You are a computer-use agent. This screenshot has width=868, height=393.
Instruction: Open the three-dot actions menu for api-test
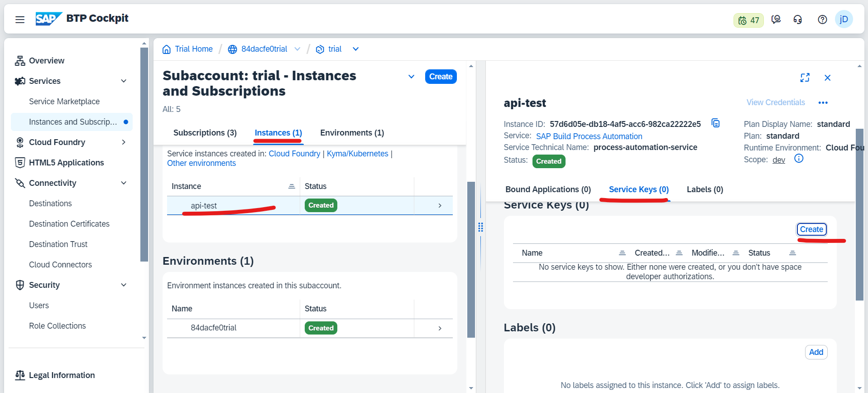(823, 103)
